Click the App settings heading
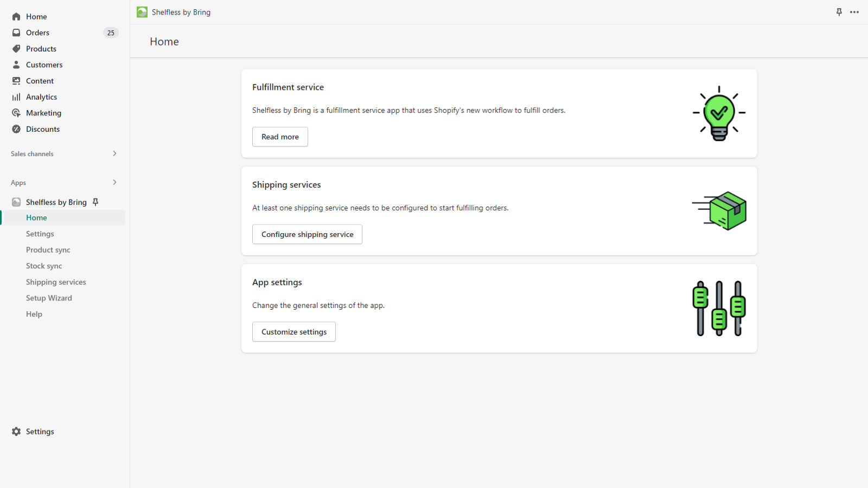 [x=277, y=282]
